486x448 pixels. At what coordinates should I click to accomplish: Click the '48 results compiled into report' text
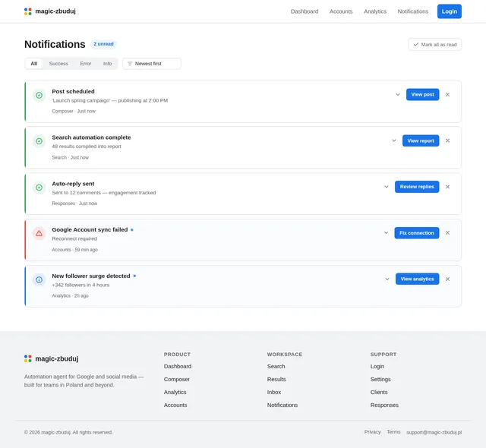(x=87, y=147)
